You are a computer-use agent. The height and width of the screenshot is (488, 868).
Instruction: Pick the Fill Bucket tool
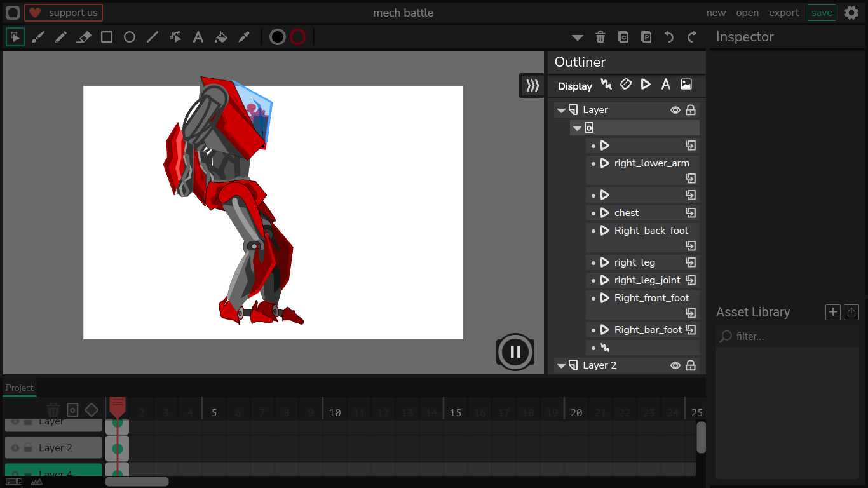tap(221, 37)
